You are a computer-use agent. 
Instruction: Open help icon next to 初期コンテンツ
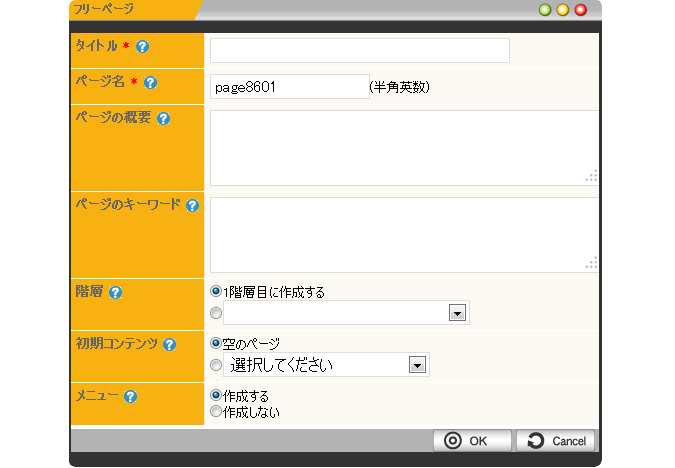pos(170,344)
